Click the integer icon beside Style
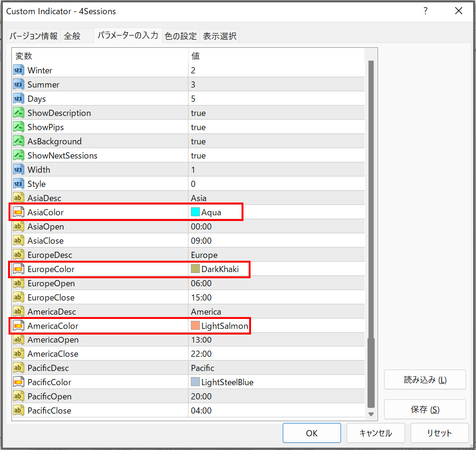476x450 pixels. [18, 184]
